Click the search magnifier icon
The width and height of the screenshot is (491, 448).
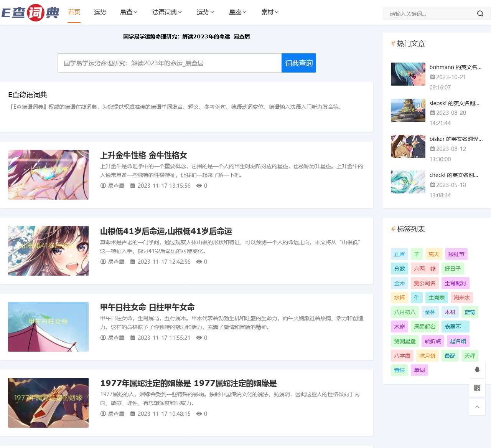pyautogui.click(x=480, y=14)
